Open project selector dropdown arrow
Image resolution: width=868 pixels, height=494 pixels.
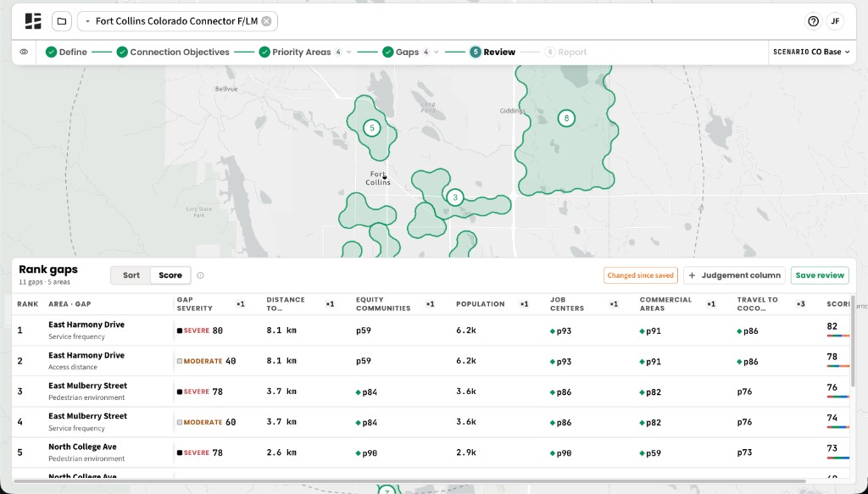pyautogui.click(x=87, y=21)
